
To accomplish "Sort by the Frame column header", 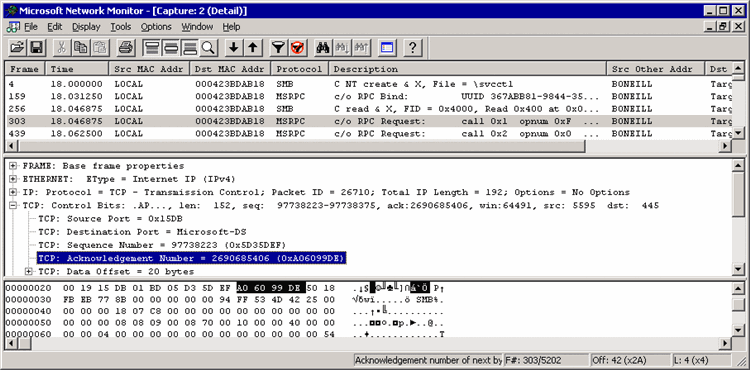I will point(25,69).
